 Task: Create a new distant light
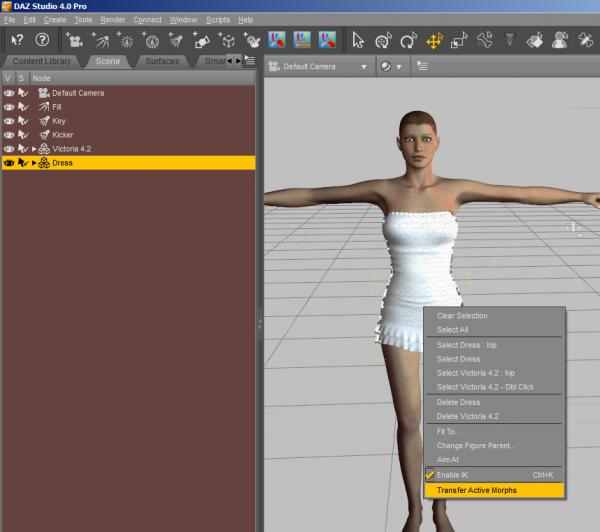pos(100,40)
